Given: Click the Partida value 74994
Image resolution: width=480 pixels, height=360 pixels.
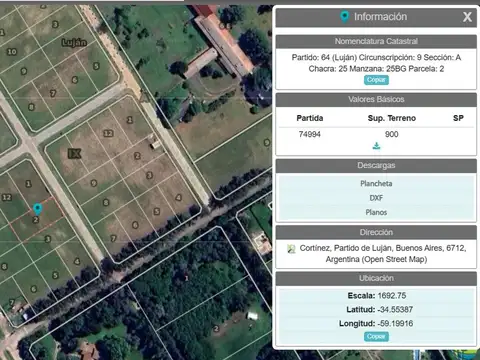Looking at the screenshot, I should coord(310,134).
